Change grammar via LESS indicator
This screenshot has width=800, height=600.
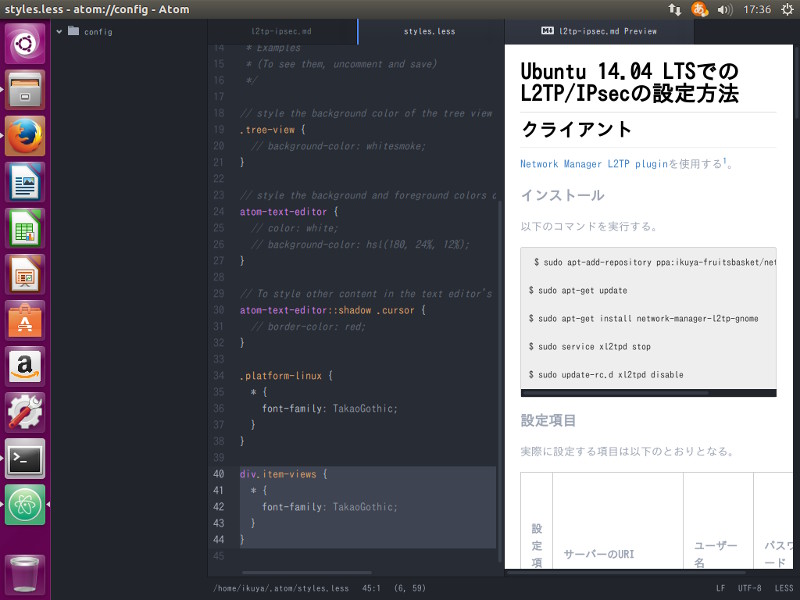[x=784, y=588]
